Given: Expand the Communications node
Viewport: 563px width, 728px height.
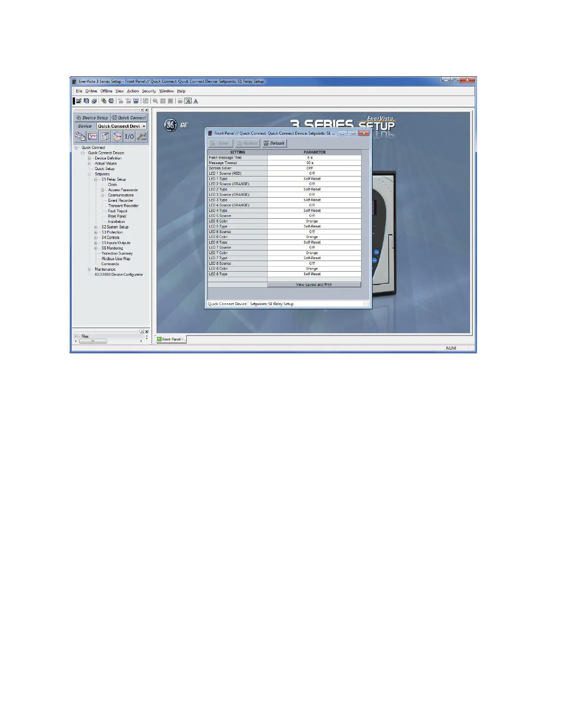Looking at the screenshot, I should [103, 195].
